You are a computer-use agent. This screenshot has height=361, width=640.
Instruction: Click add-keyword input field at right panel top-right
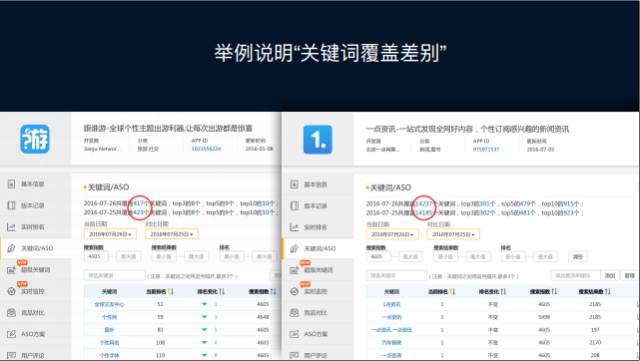576,276
